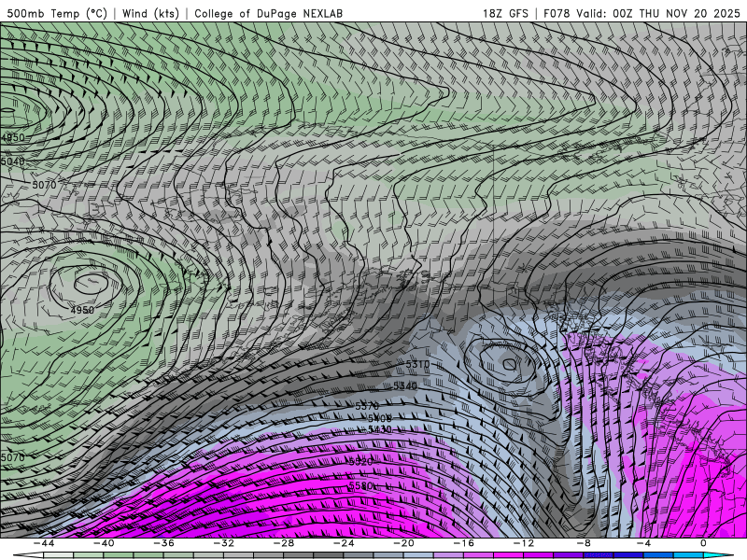Click the 5310 contour label

point(417,364)
